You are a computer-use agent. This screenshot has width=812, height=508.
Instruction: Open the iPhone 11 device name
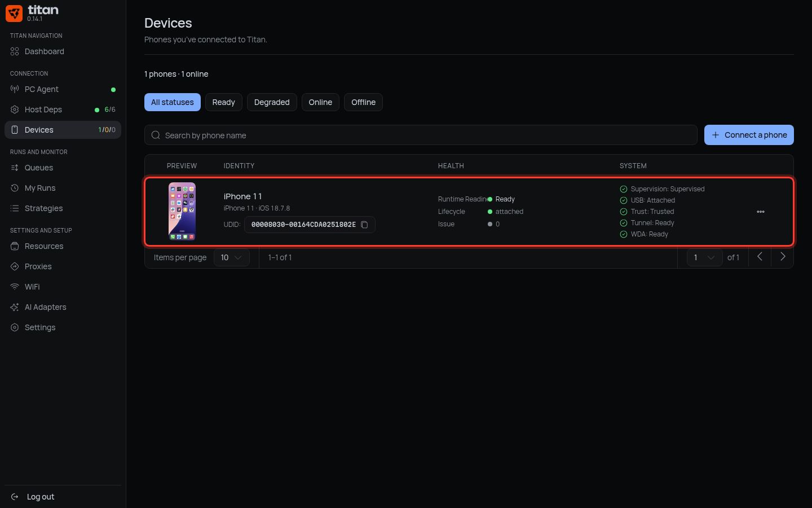click(243, 196)
